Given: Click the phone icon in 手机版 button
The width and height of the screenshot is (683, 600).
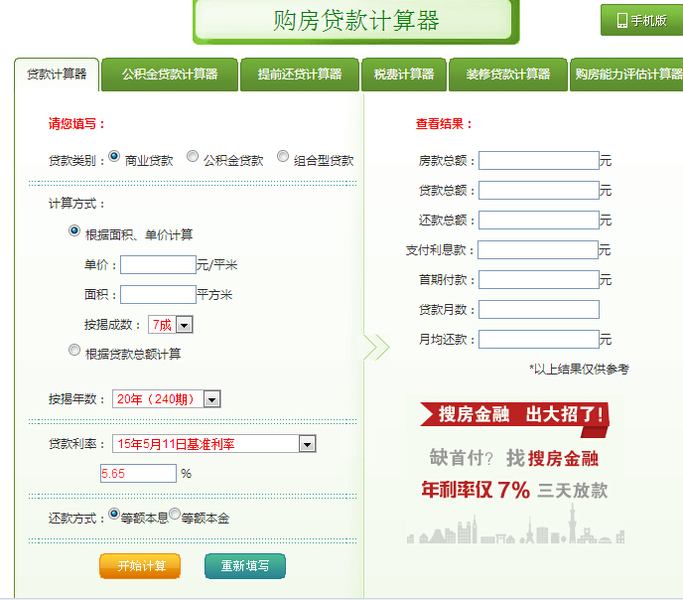Looking at the screenshot, I should (622, 20).
